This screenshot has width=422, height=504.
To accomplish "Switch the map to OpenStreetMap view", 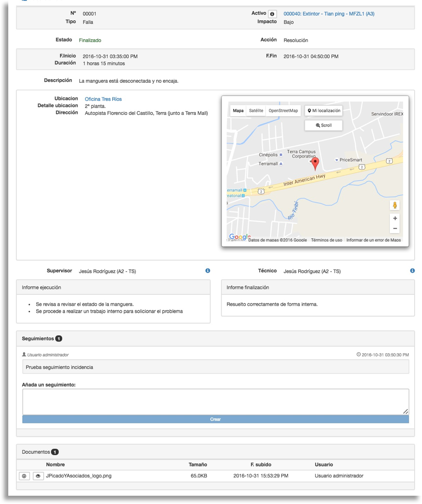I will tap(283, 111).
